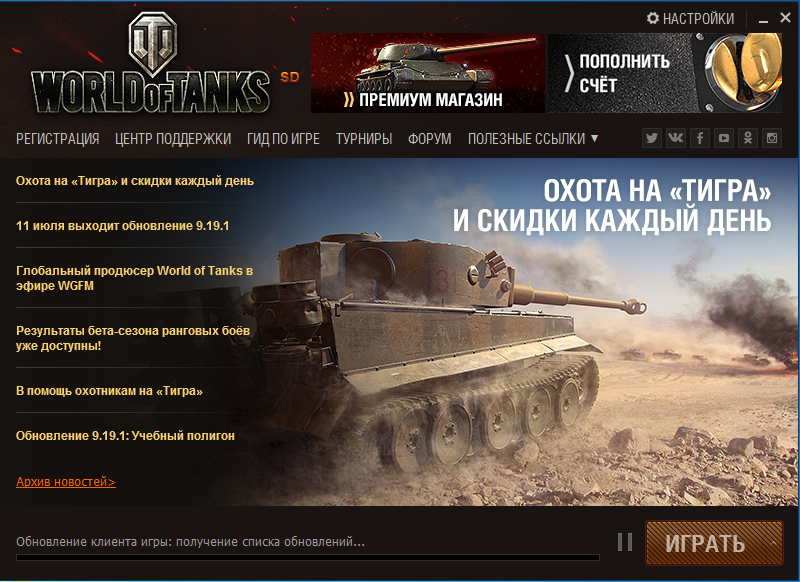This screenshot has height=582, width=800.
Task: Visit the ФОРУМ link
Action: point(430,139)
